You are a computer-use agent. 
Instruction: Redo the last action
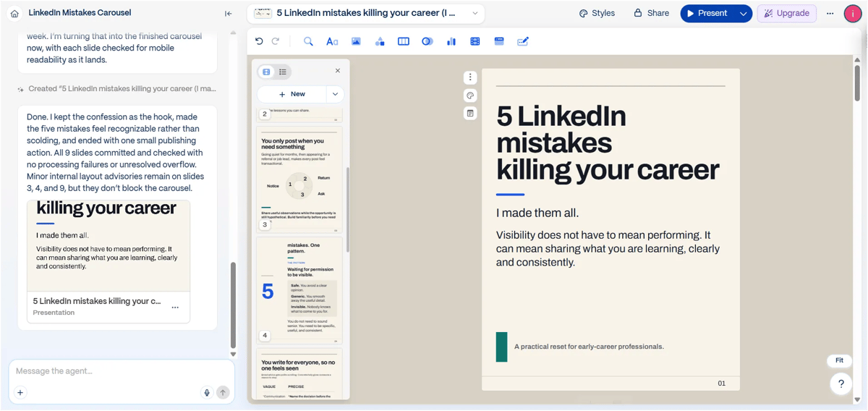276,41
